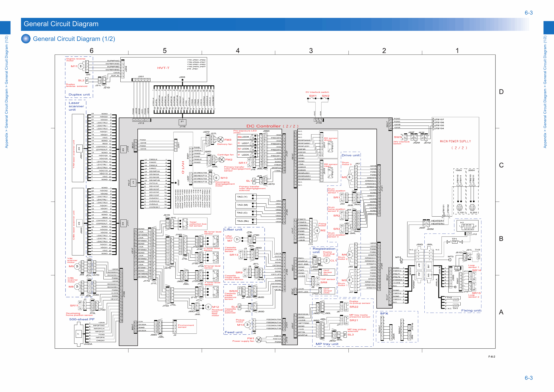Click the 'MAIN POWER SUPLLY' label
This screenshot has height=392, width=554.
pyautogui.click(x=455, y=141)
